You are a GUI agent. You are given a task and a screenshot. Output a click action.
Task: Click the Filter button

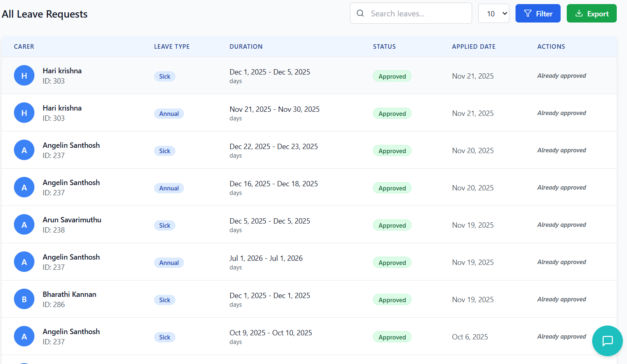[x=538, y=14]
